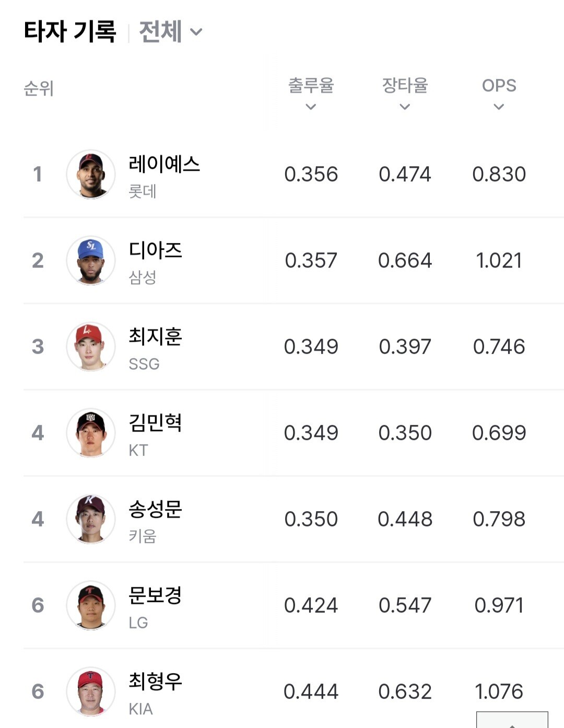
Task: Open 최지훈 player profile name
Action: point(155,337)
